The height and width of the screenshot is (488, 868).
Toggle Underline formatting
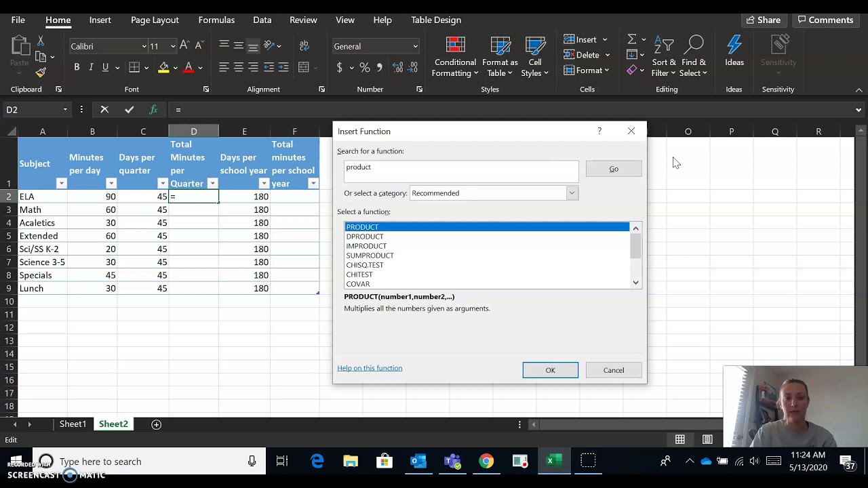[x=105, y=67]
